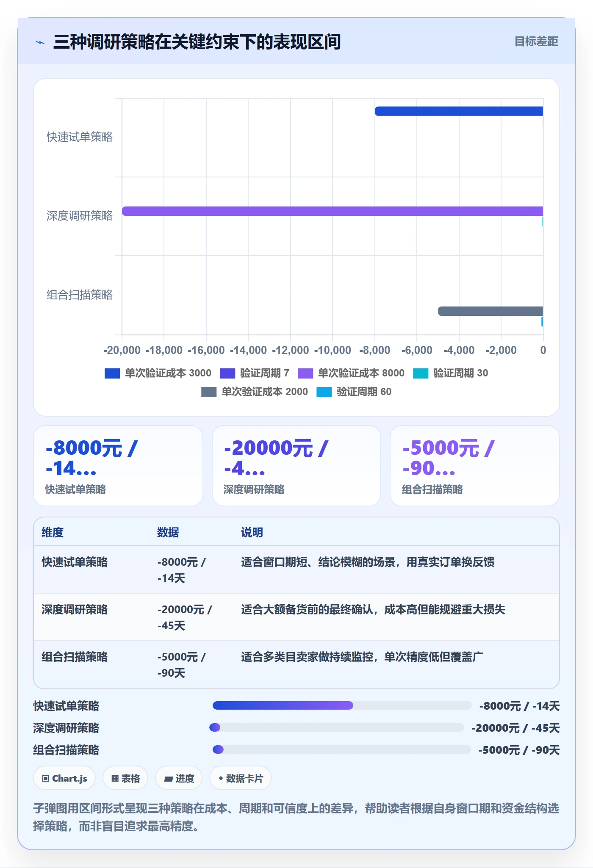Click the gray 组合扫描策略 chart bar
The image size is (593, 868).
point(490,311)
